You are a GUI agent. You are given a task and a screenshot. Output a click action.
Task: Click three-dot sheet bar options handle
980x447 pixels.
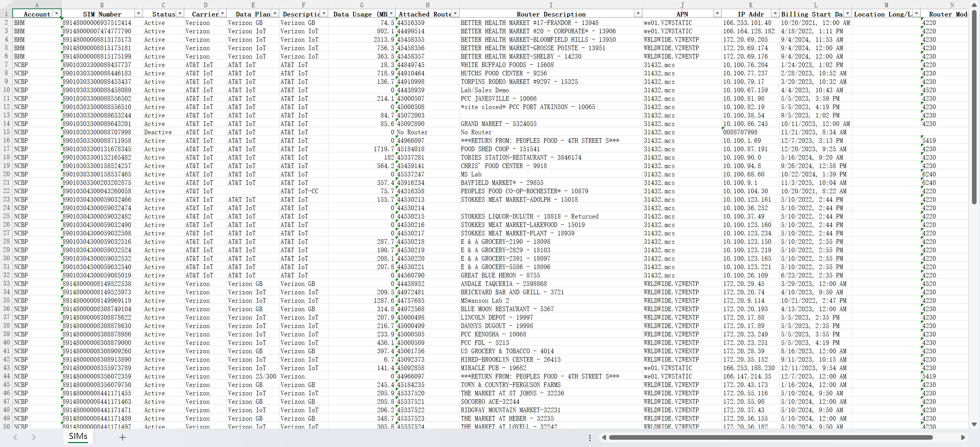590,437
